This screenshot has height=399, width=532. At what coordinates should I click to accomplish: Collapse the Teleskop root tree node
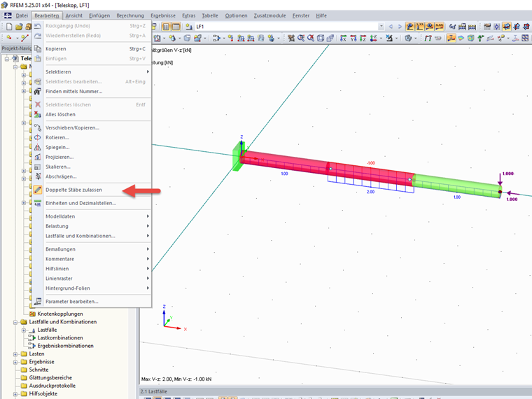[7, 59]
